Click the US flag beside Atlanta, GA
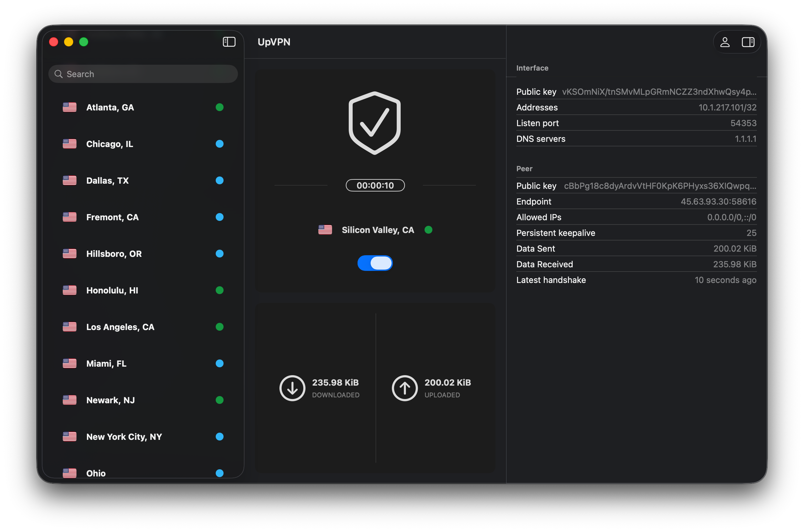Viewport: 804px width, 532px height. click(70, 107)
